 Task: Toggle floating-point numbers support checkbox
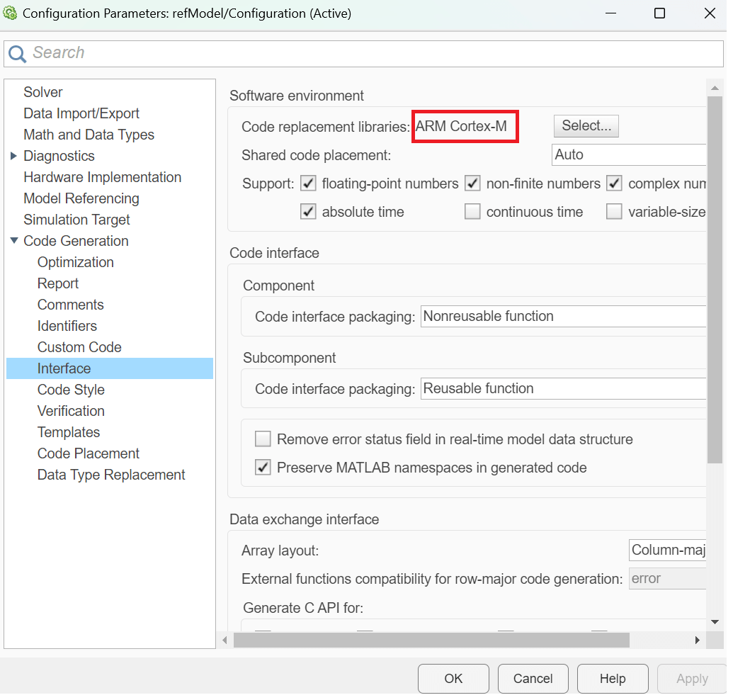[x=308, y=184]
